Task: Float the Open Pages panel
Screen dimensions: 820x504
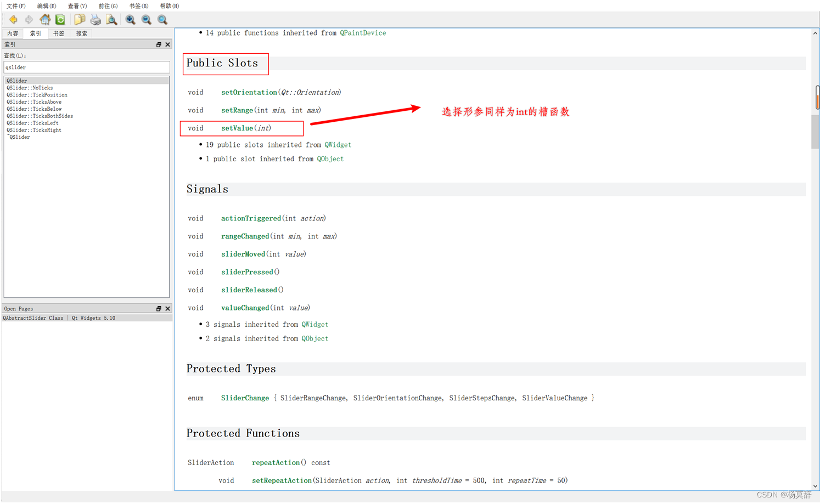Action: [x=159, y=309]
